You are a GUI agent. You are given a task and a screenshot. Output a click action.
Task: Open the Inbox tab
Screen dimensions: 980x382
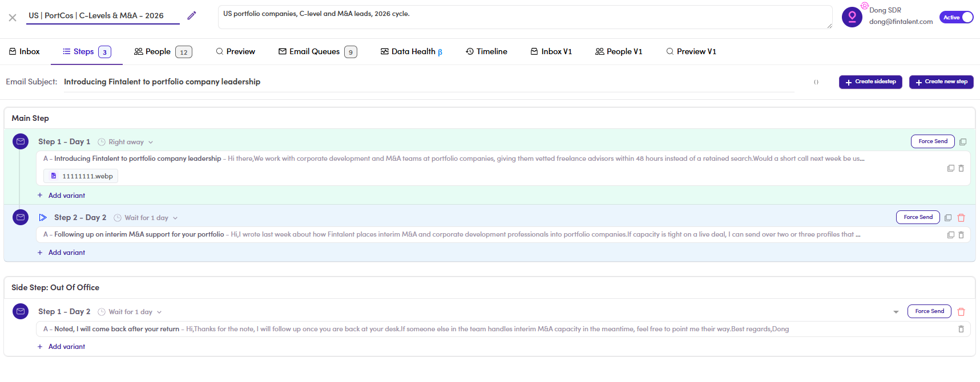[25, 51]
